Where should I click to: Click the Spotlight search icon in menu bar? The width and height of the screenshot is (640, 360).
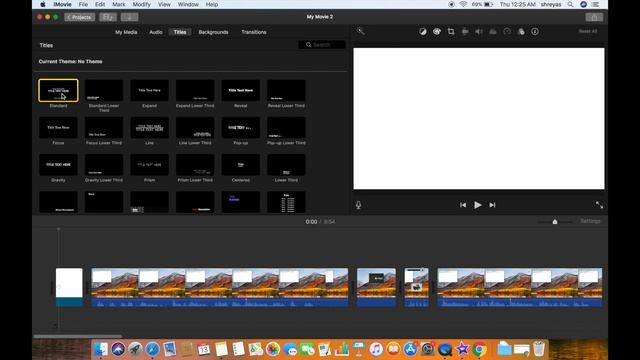pos(570,4)
